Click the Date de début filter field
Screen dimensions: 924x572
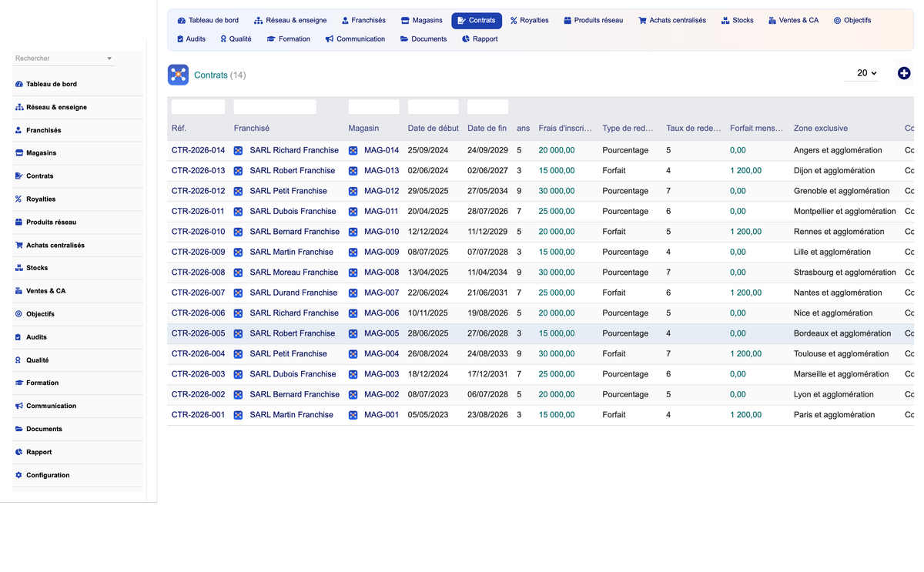point(433,107)
